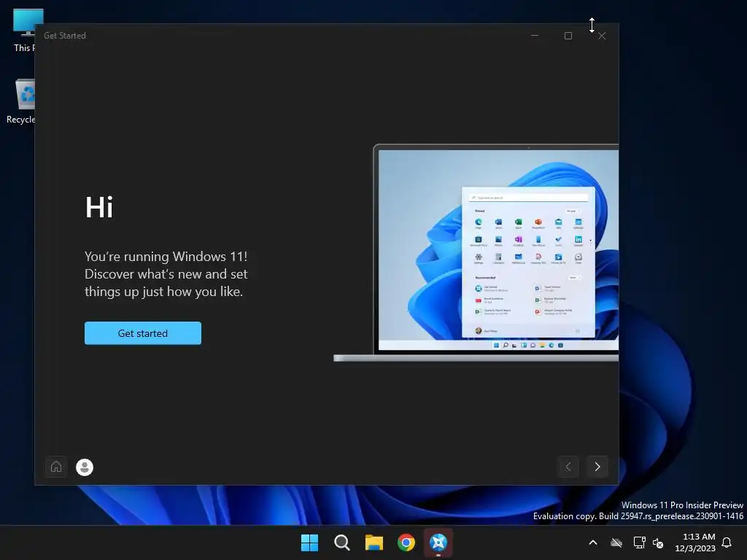This screenshot has height=560, width=747.
Task: Maximize the Get Started window
Action: tap(568, 36)
